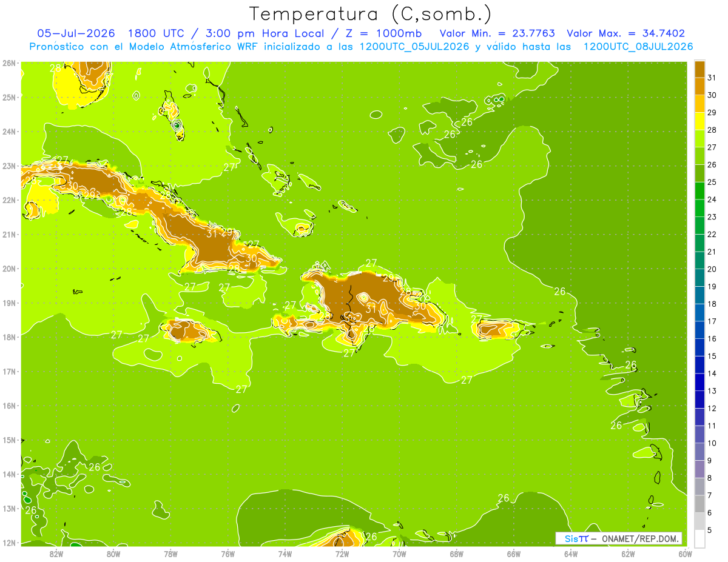
Task: Pick the dark brown swatch above 31
Action: [699, 69]
